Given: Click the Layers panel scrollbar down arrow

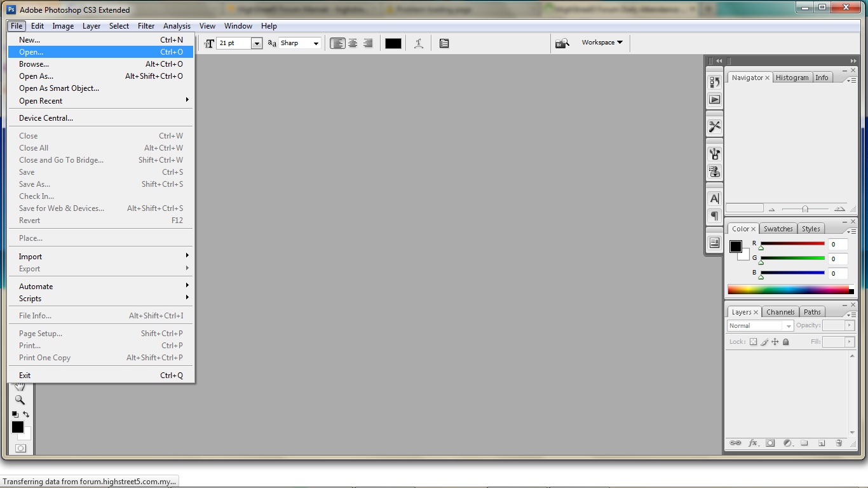Looking at the screenshot, I should 852,432.
